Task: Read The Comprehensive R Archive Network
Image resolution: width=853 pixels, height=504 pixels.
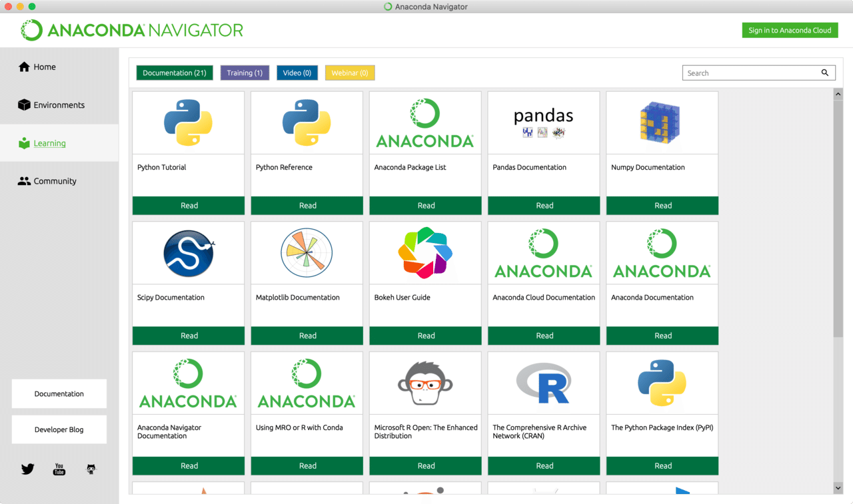Action: (x=544, y=466)
